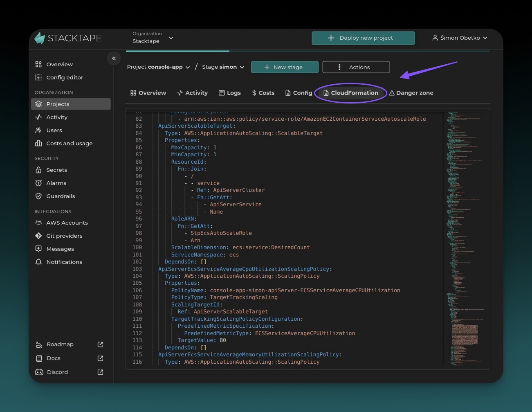
Task: Select the CloudFormation tab
Action: 351,93
